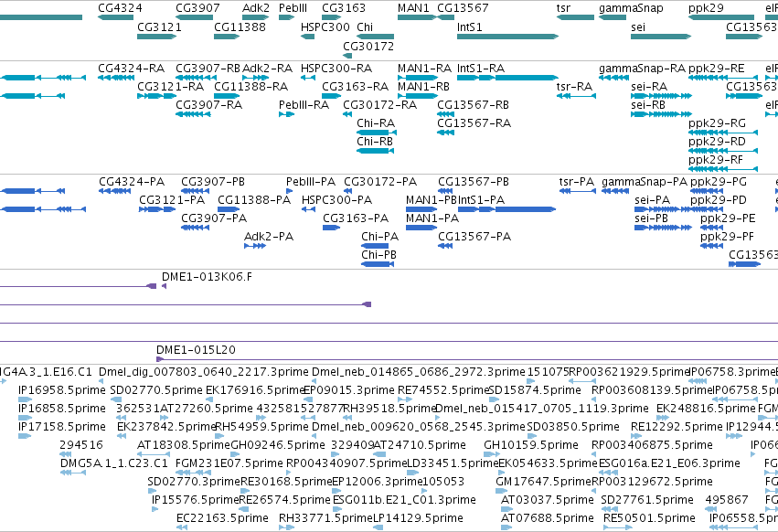The image size is (778, 532).
Task: Select the CG3907 gene label
Action: coord(197,8)
